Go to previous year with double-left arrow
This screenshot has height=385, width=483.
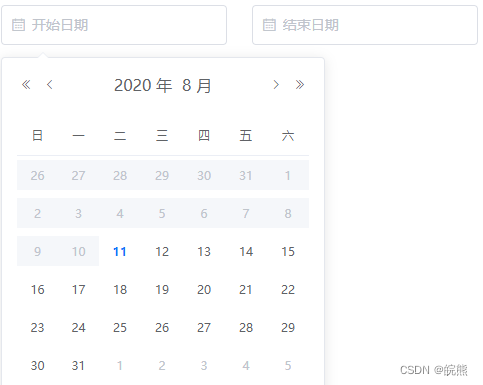[x=26, y=85]
